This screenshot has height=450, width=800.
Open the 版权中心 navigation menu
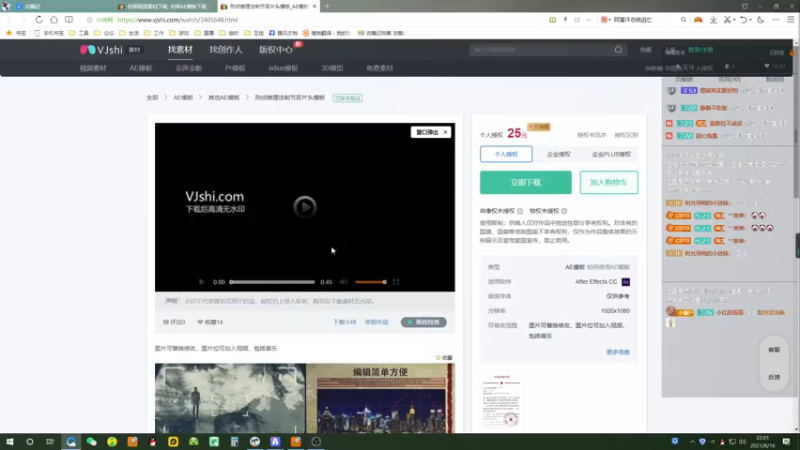[276, 49]
